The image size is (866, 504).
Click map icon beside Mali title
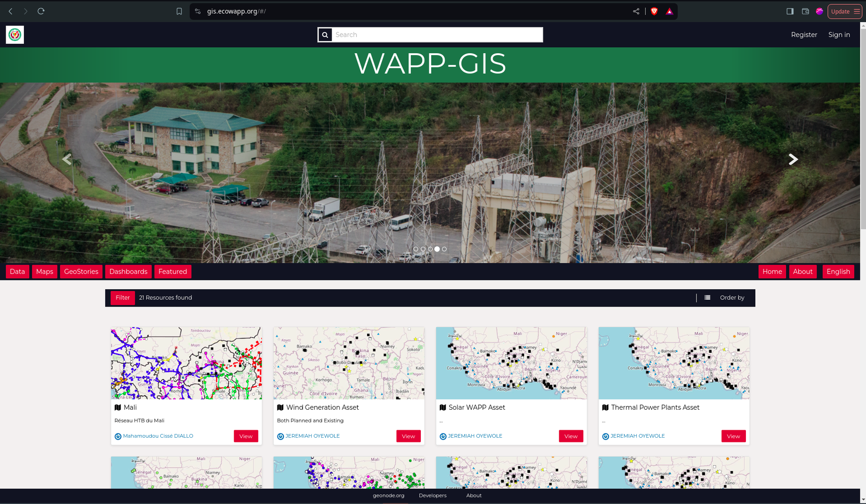coord(118,407)
